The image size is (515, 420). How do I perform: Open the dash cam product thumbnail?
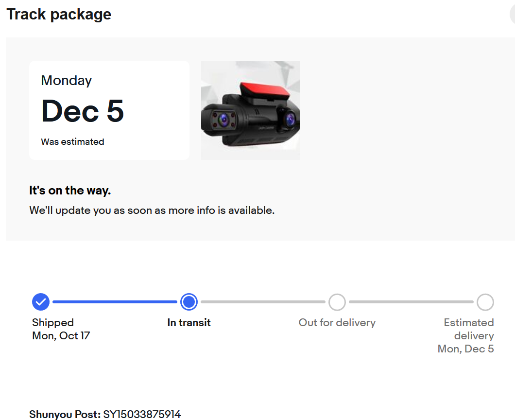pyautogui.click(x=251, y=110)
